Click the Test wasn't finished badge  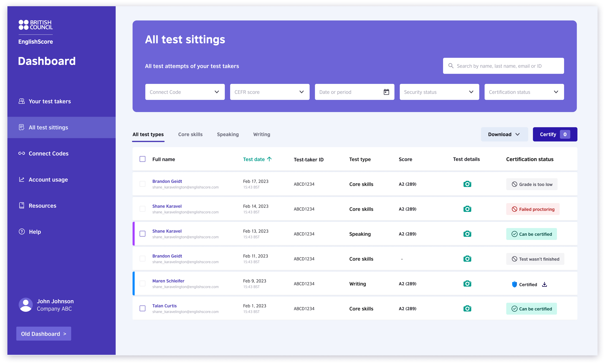pyautogui.click(x=535, y=259)
